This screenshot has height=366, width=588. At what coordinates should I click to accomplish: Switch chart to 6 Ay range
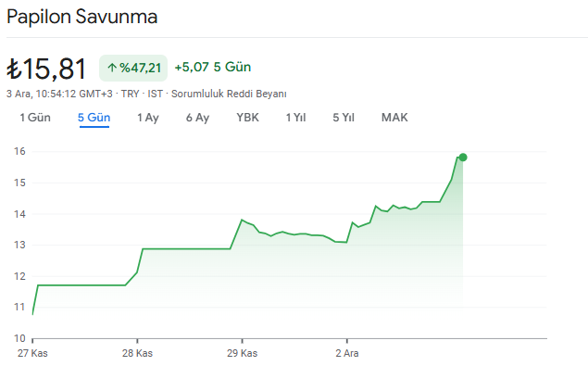(x=197, y=118)
